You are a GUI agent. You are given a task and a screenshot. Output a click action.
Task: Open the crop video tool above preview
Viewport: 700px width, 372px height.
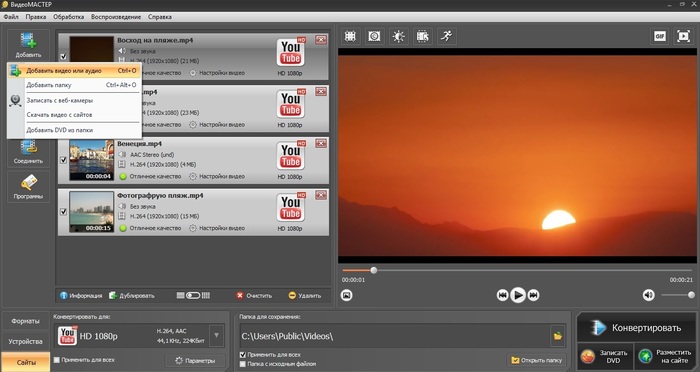pos(350,36)
